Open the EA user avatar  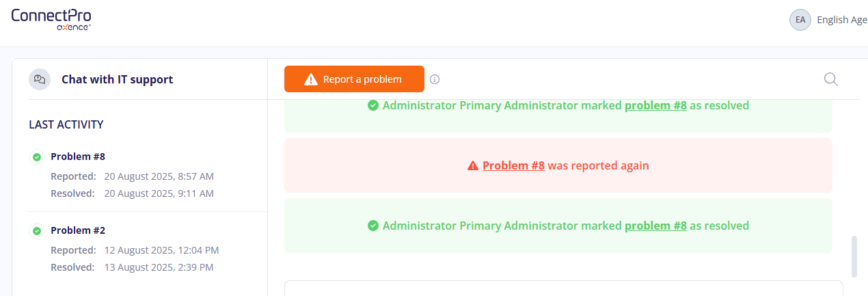pos(800,20)
